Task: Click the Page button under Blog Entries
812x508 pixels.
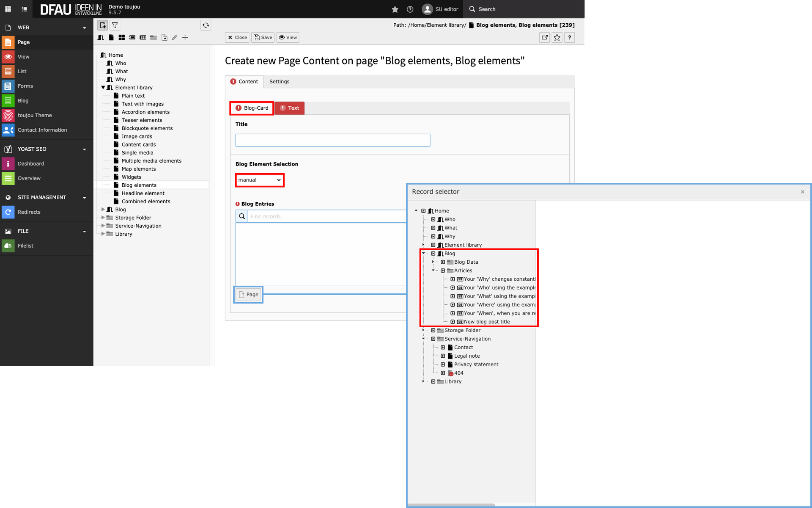Action: (x=248, y=295)
